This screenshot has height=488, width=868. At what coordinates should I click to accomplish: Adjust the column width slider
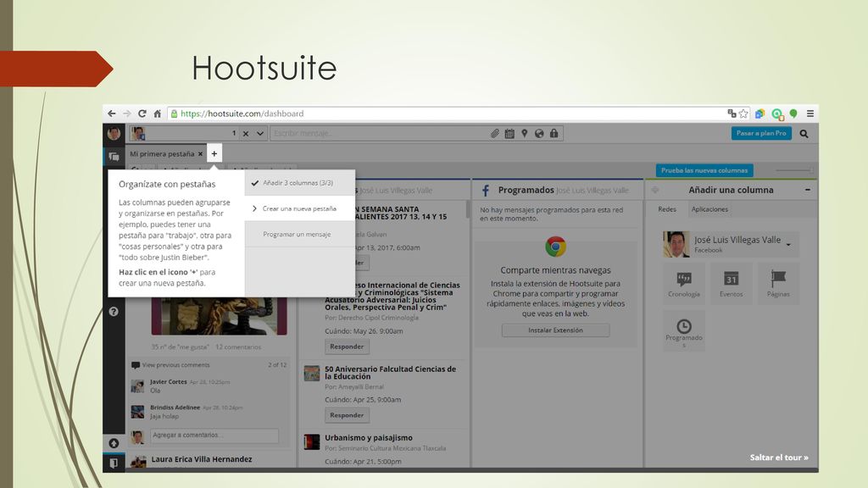[794, 170]
